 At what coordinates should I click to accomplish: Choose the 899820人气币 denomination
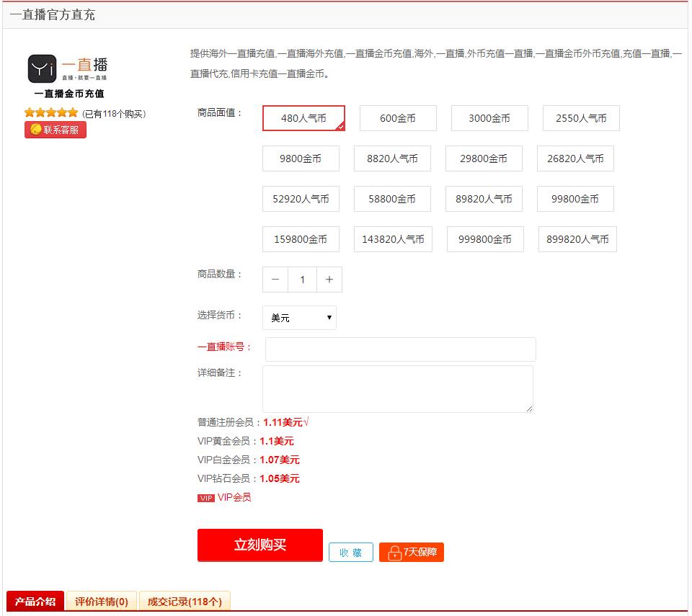pyautogui.click(x=577, y=239)
